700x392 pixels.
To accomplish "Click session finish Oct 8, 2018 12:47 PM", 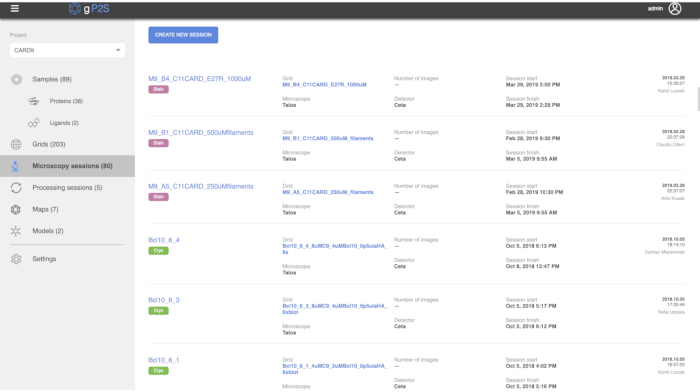I will click(532, 267).
